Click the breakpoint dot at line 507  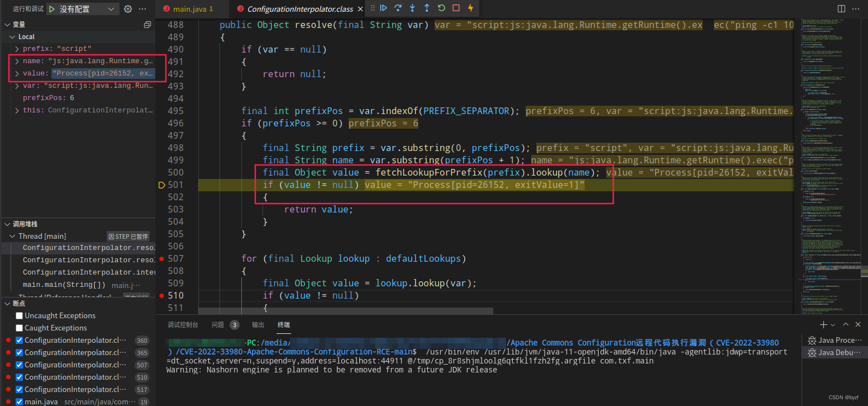point(162,258)
